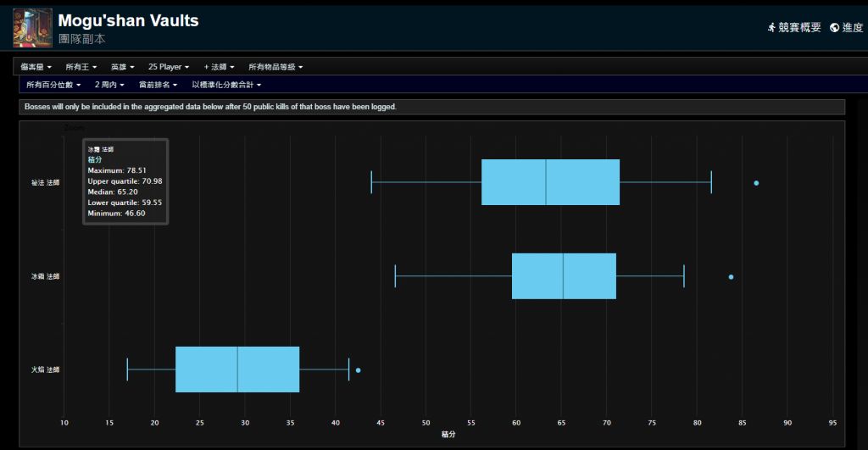
Task: Click the outlier dot on 秘法 法師 row
Action: (x=756, y=183)
